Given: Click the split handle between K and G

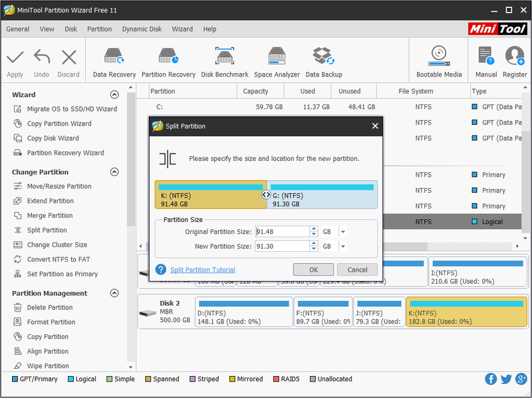Looking at the screenshot, I should pos(267,195).
